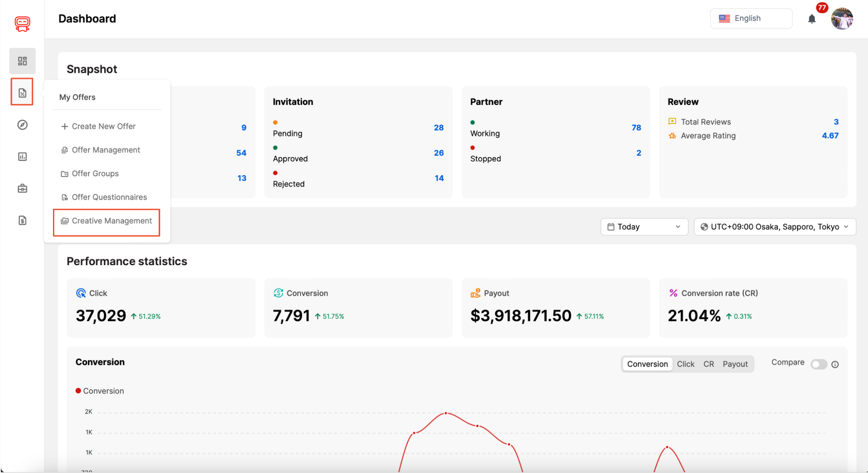The height and width of the screenshot is (473, 868).
Task: Open the bar chart reports icon
Action: (x=22, y=156)
